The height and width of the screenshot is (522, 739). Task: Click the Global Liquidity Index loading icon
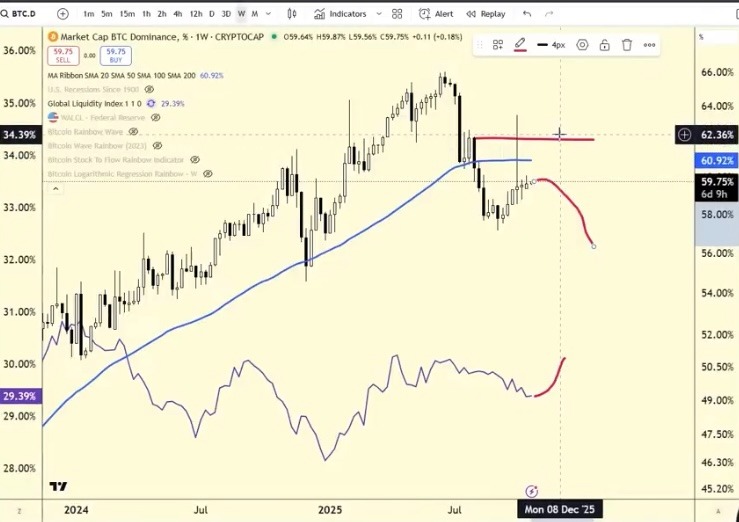(151, 104)
